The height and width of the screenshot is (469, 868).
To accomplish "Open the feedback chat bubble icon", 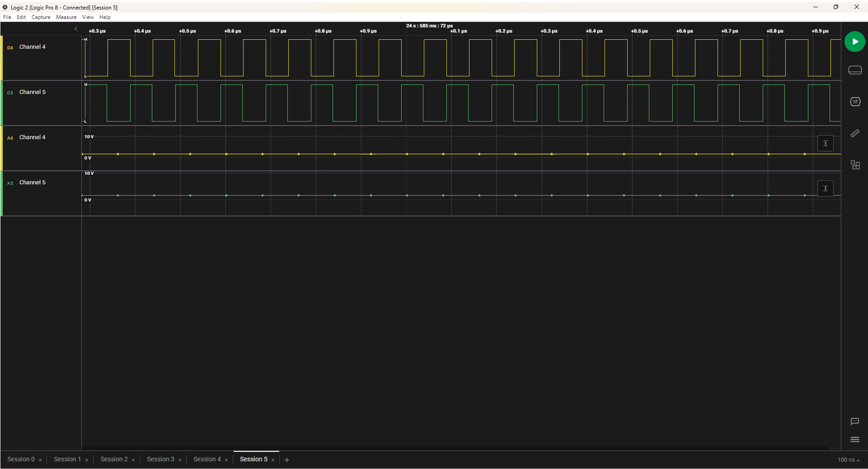I will [854, 421].
